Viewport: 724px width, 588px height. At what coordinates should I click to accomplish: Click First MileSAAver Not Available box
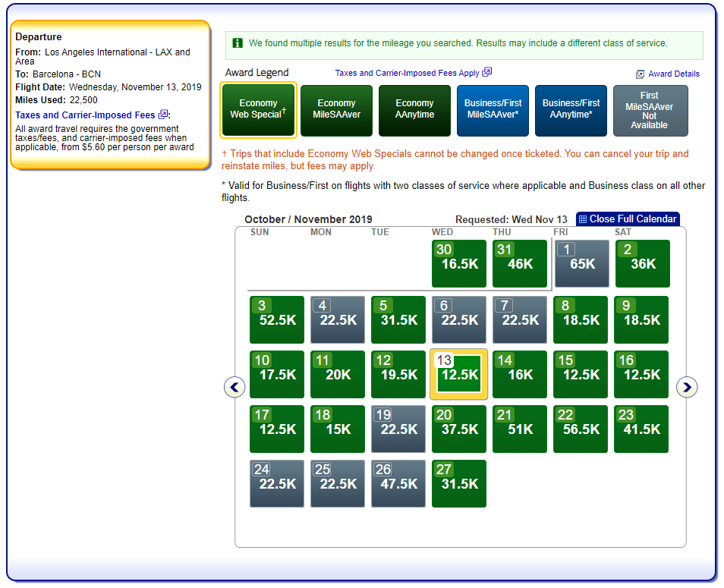point(650,111)
